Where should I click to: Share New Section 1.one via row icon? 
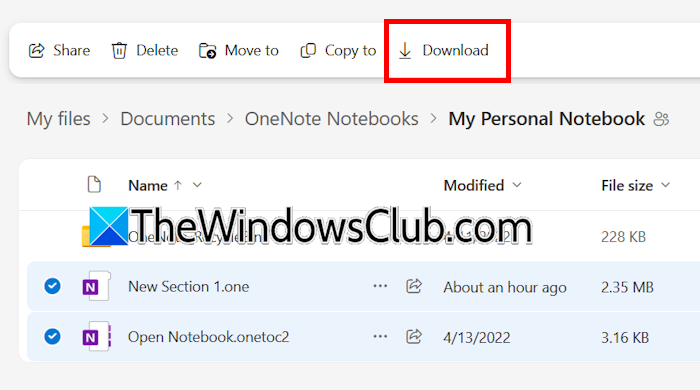414,286
